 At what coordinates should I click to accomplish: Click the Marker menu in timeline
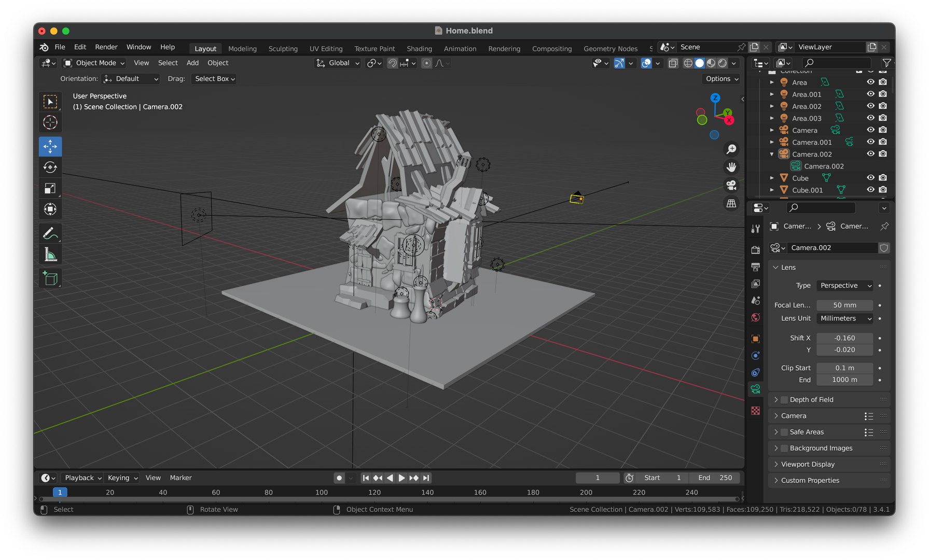[181, 478]
